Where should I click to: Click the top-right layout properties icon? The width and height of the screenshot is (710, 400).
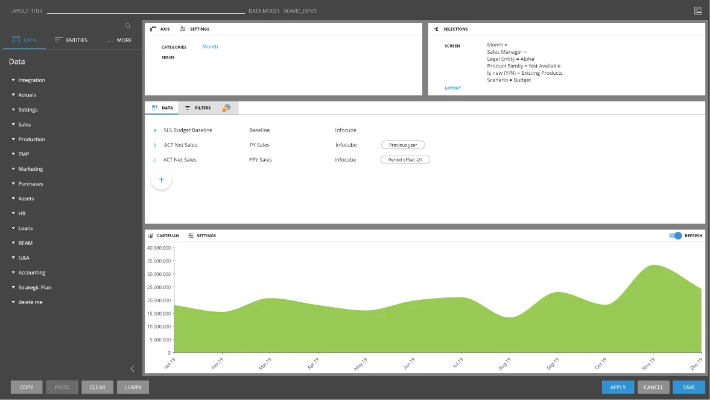697,10
